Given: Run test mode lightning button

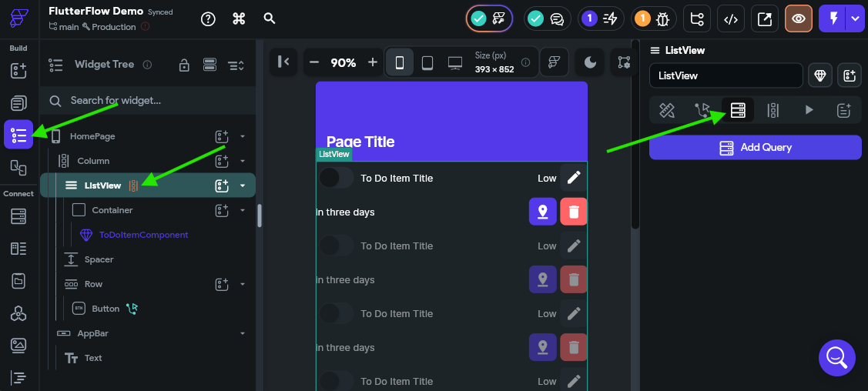Looking at the screenshot, I should (x=833, y=18).
